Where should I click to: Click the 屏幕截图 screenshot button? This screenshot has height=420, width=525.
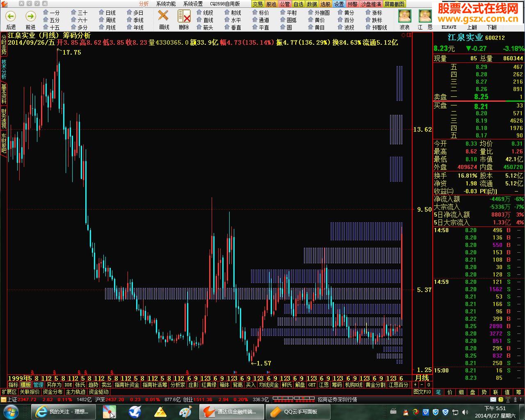click(x=394, y=4)
